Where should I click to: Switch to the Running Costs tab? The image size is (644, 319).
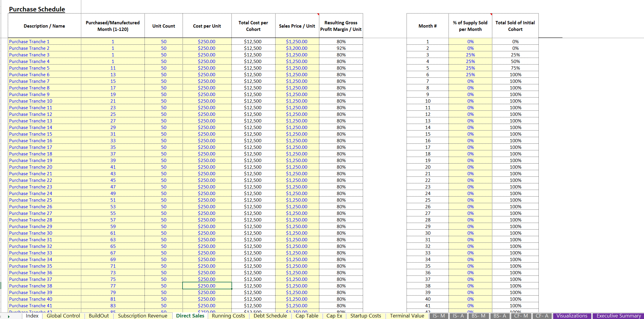[228, 316]
